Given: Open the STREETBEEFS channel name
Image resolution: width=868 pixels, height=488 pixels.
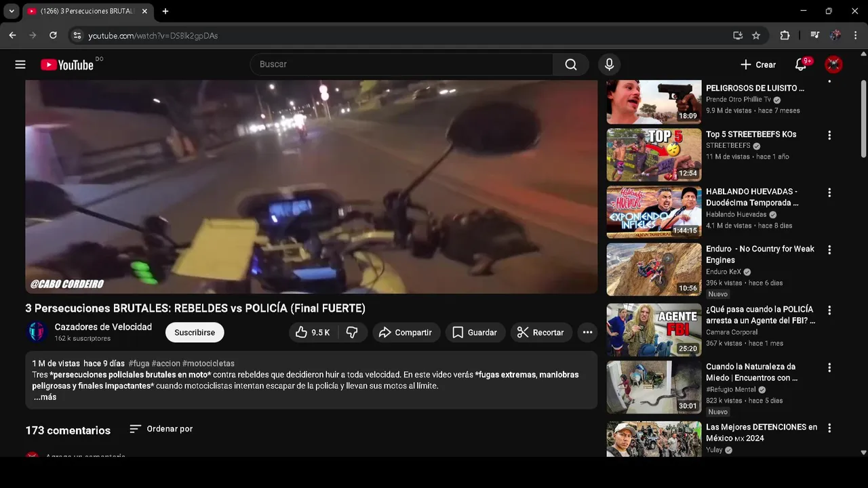Looking at the screenshot, I should 728,146.
